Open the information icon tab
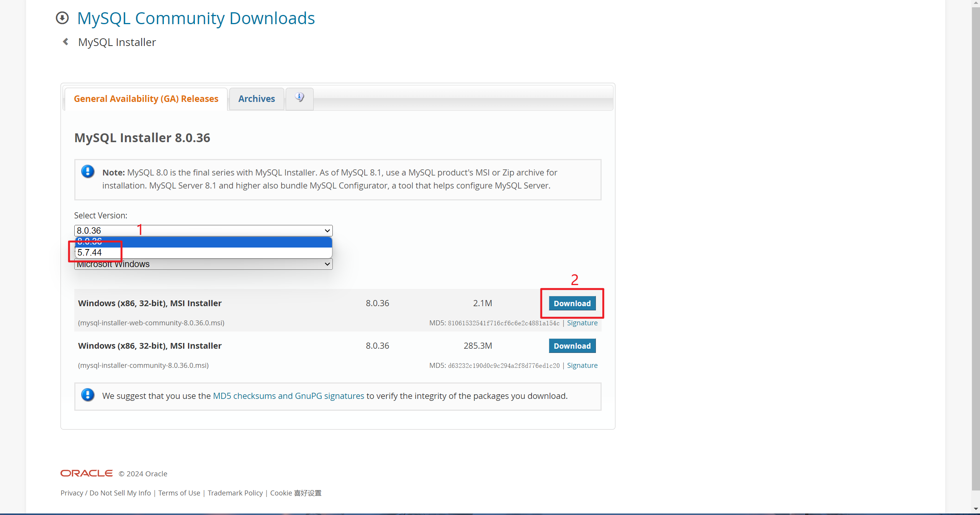This screenshot has width=980, height=515. [x=299, y=98]
